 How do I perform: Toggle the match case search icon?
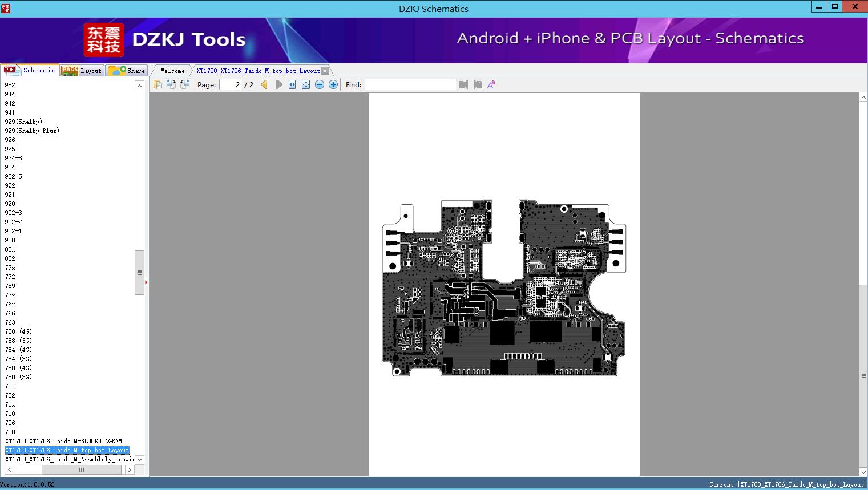tap(491, 84)
